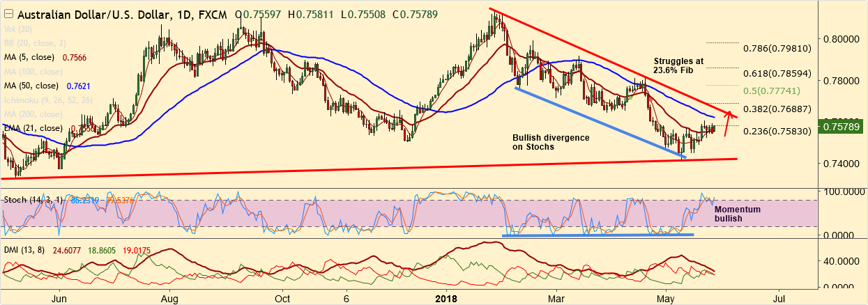
Task: Select the 0.5(0.77741) Fib level label
Action: (x=772, y=91)
